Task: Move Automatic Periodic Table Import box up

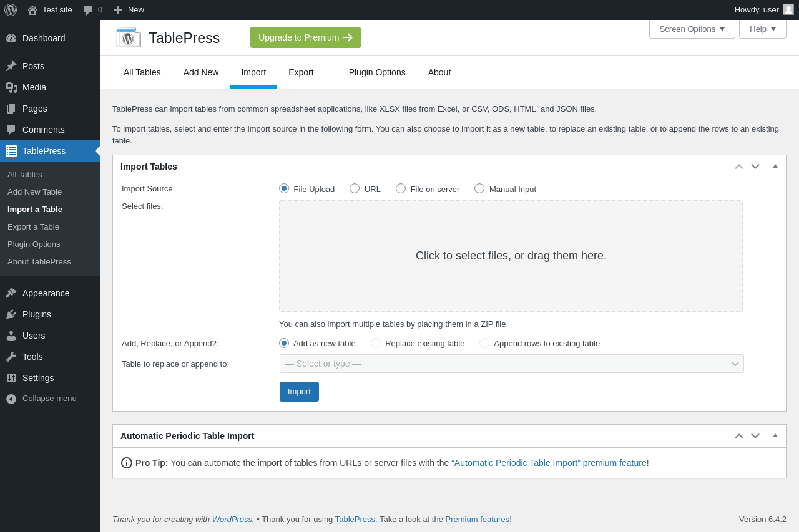Action: point(739,436)
